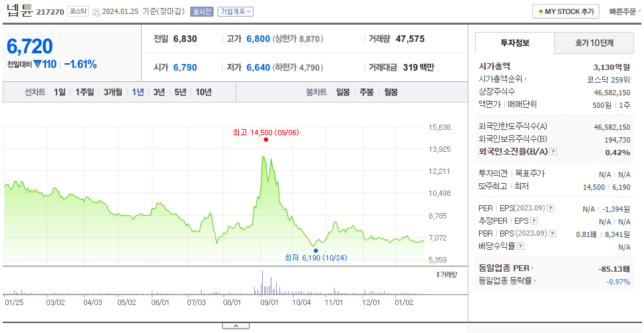This screenshot has width=644, height=333.
Task: Click the purple 거래량 legend swatch
Action: (x=438, y=274)
